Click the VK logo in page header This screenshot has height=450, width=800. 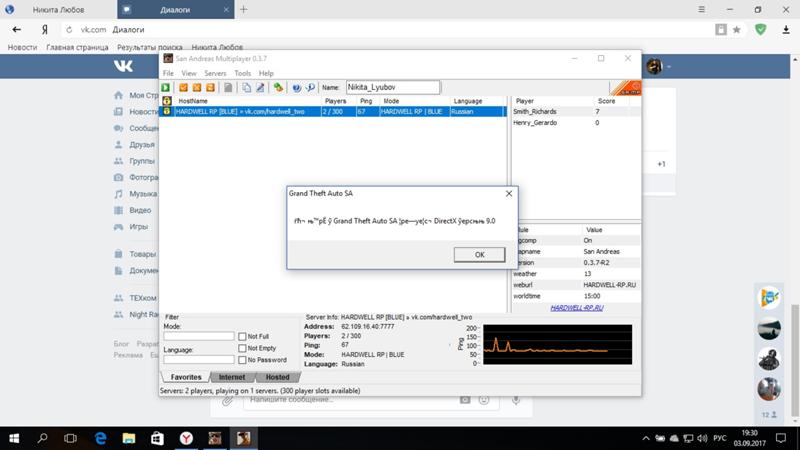123,66
